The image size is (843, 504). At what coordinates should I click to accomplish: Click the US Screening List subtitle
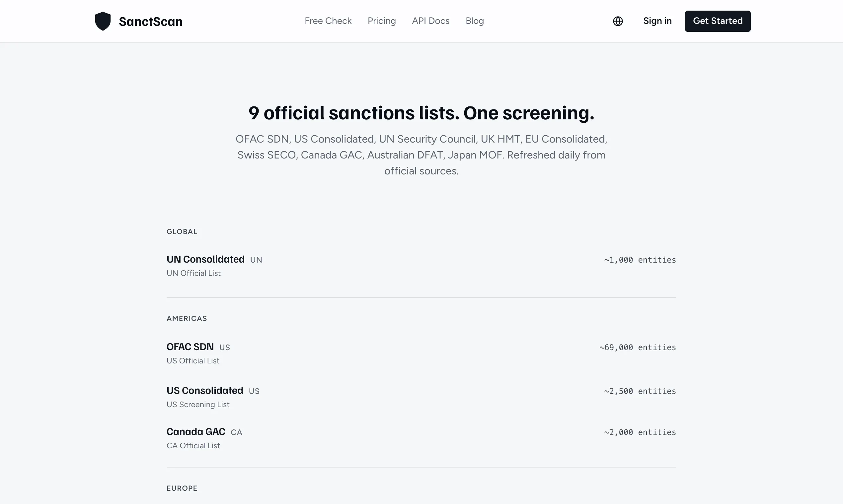(x=198, y=405)
